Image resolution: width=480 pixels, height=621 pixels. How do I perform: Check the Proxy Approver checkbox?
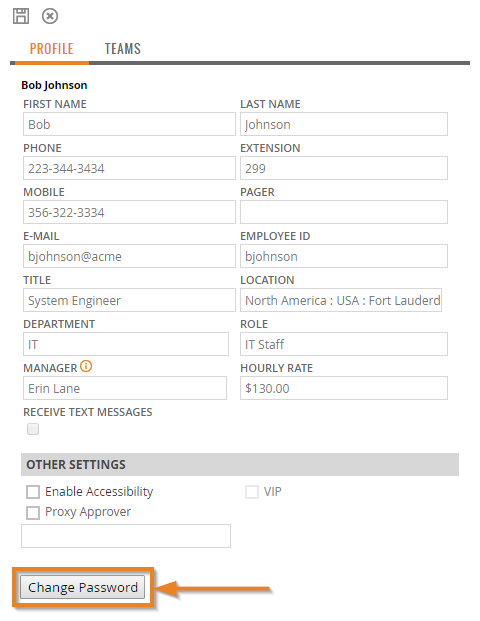tap(33, 512)
